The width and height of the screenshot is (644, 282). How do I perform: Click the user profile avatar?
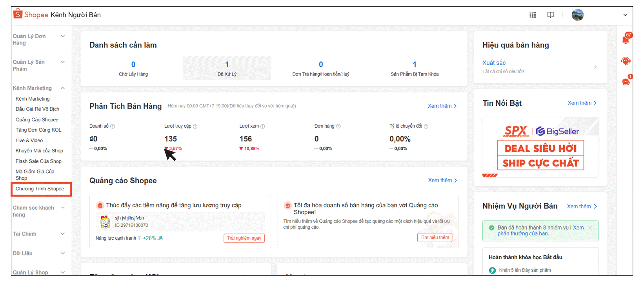(577, 15)
